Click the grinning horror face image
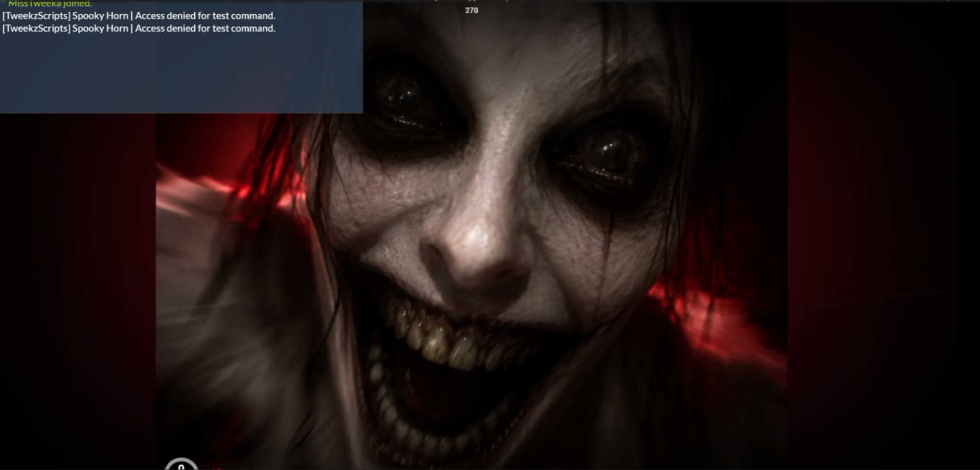980x470 pixels. (x=471, y=236)
